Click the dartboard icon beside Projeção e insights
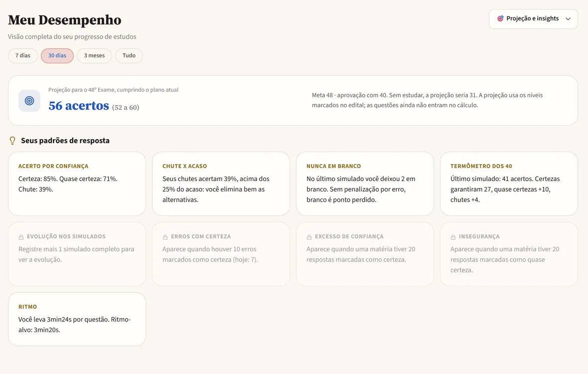This screenshot has height=374, width=588. point(500,18)
